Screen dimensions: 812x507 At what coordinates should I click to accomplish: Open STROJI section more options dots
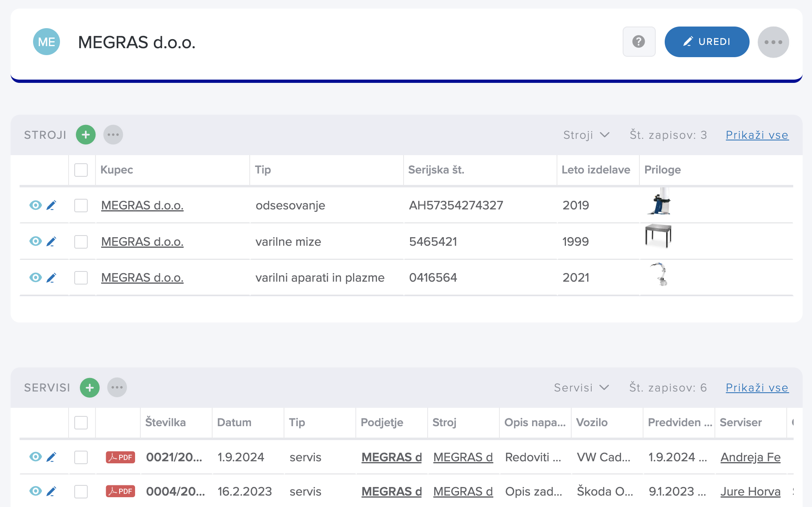tap(113, 135)
